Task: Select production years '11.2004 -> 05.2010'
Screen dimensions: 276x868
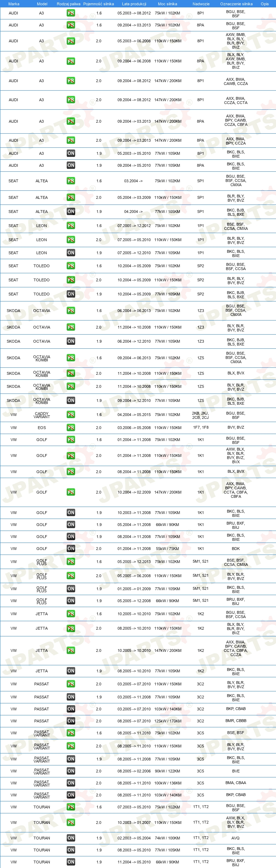Action: click(134, 862)
